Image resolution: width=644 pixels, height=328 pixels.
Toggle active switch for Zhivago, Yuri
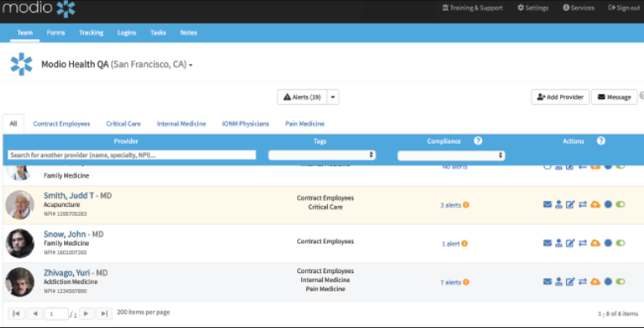[620, 281]
